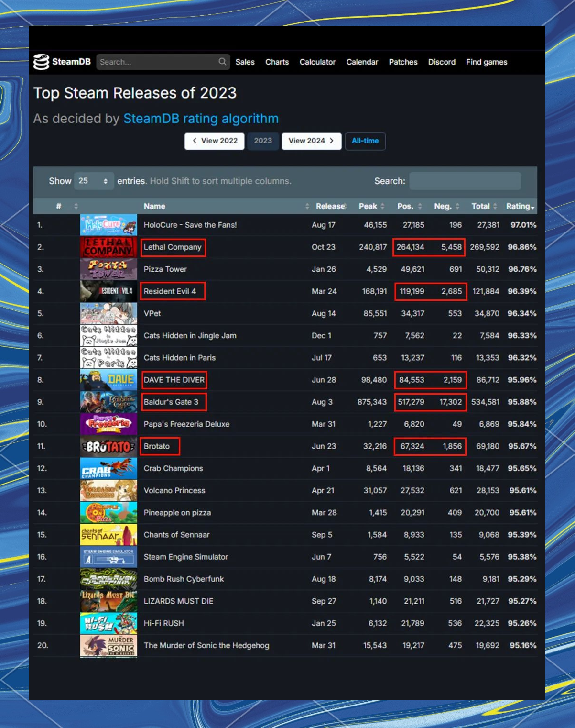Open the SteamDB rating algorithm link
575x728 pixels.
[x=201, y=119]
